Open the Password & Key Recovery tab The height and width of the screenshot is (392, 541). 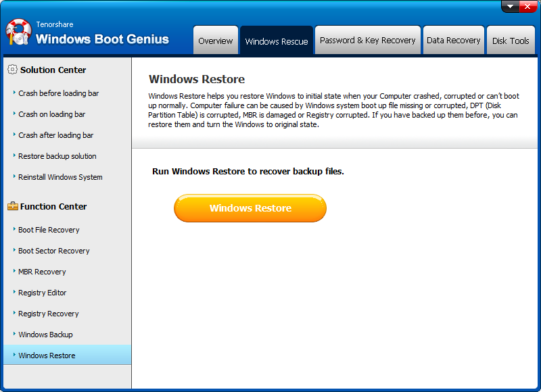[x=368, y=40]
